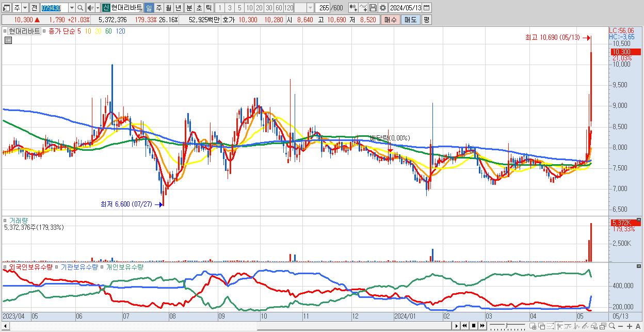Click the rewind button in the replay controls
This screenshot has width=644, height=332.
(x=464, y=326)
